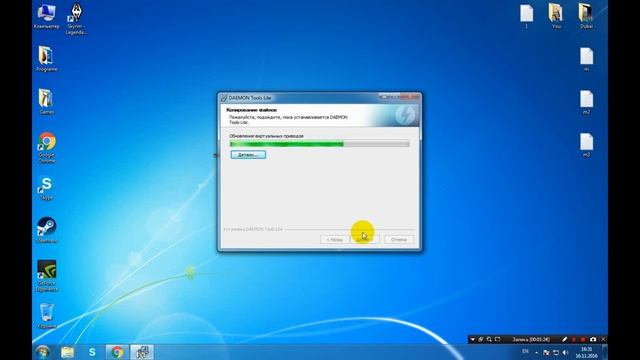Stop recording with the red square button
Viewport: 640px width, 360px height.
pos(583,339)
